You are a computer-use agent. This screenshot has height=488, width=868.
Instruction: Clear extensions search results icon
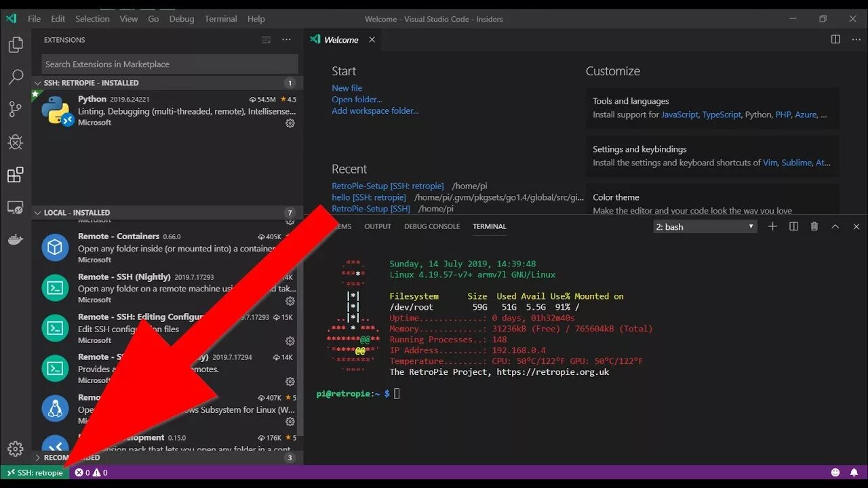click(267, 40)
